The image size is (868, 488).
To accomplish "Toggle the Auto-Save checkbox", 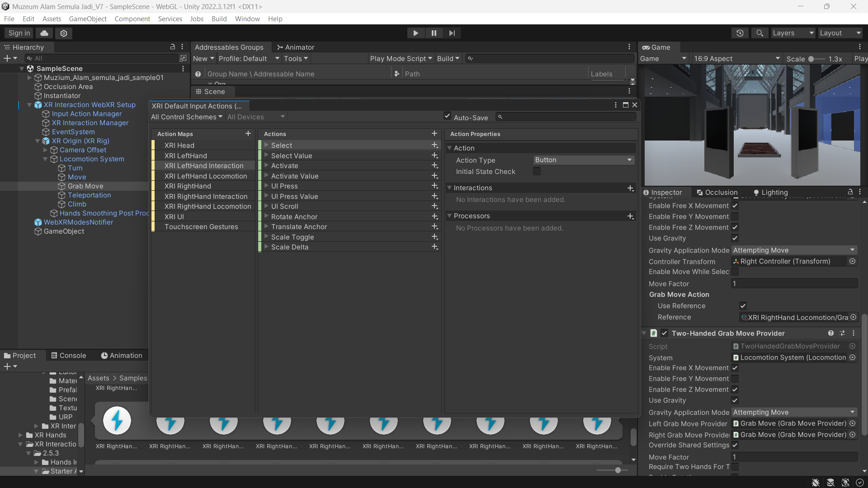I will [447, 116].
